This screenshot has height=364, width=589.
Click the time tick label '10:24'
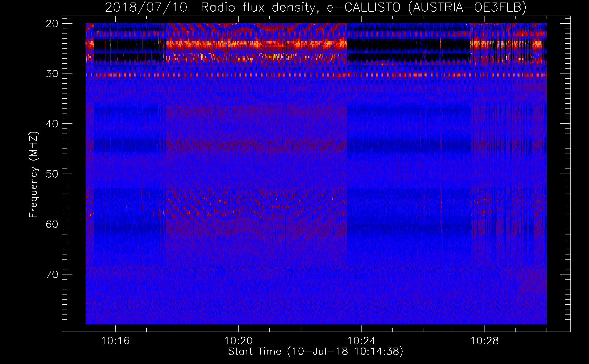(361, 341)
